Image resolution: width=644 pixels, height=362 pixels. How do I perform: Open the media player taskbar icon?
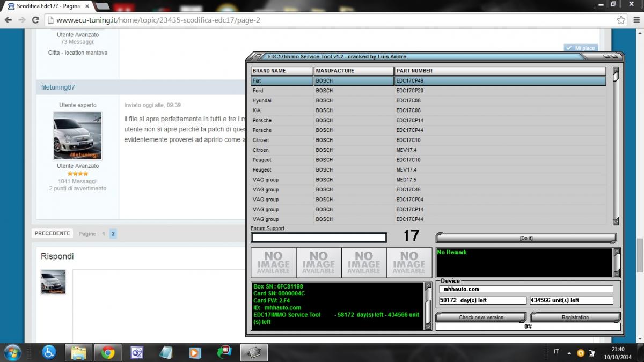pos(195,352)
